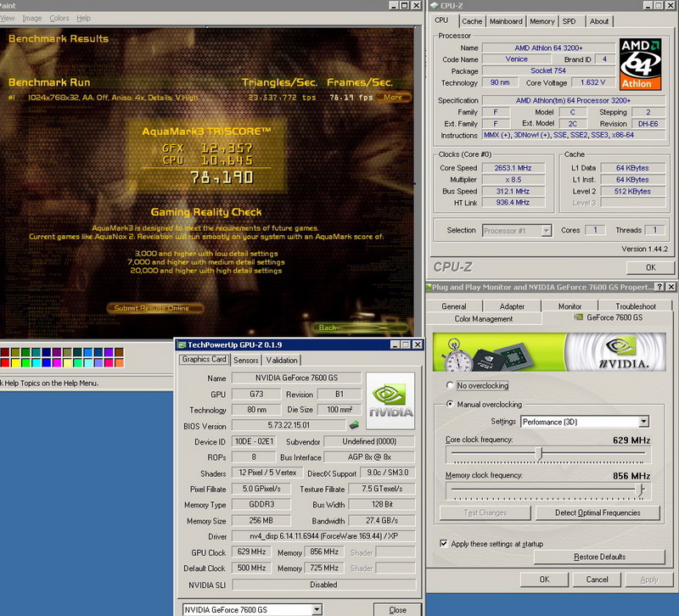
Task: Open the Settings Performance (3D) dropdown
Action: tap(643, 422)
